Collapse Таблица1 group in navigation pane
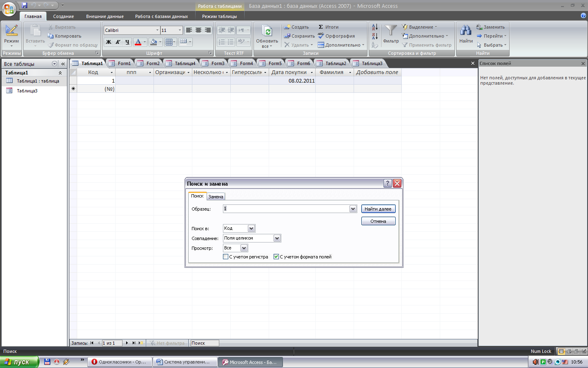Screen dimensions: 588x368 coord(60,73)
